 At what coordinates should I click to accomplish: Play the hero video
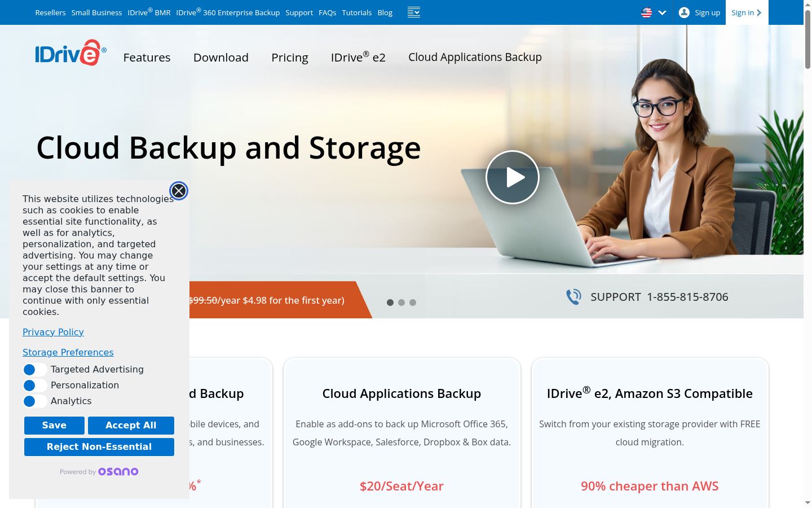(x=513, y=177)
